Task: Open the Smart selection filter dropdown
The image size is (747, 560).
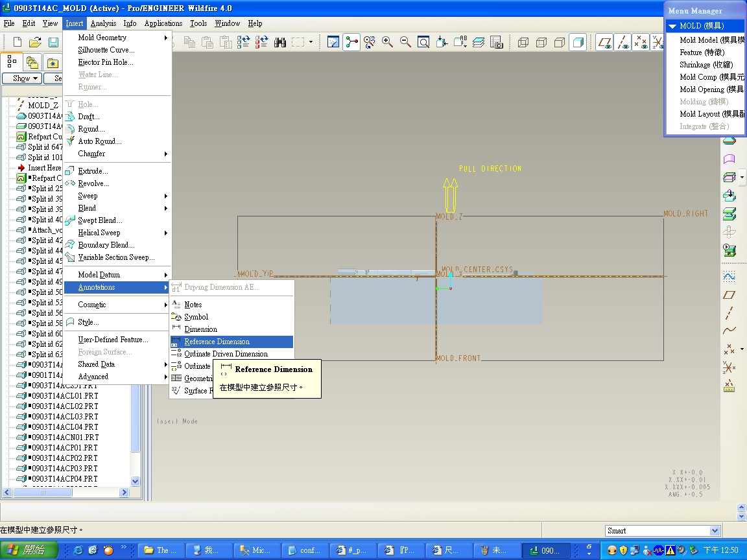Action: 714,530
